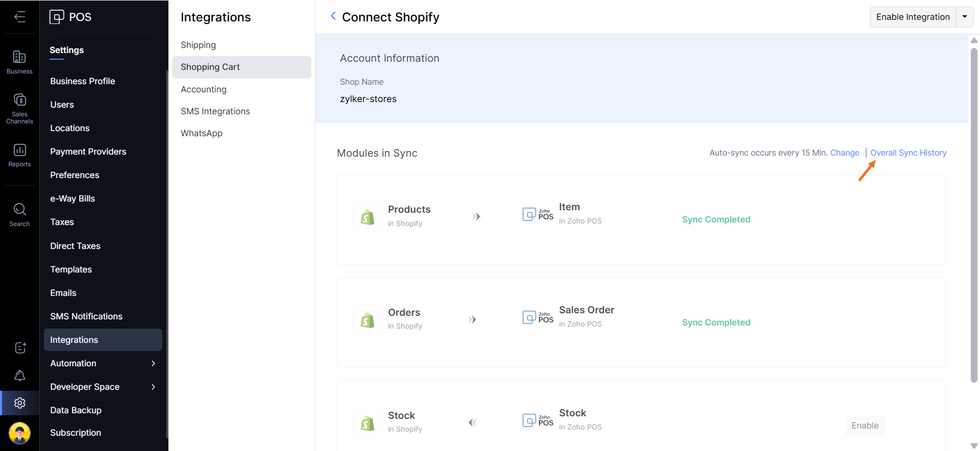The height and width of the screenshot is (451, 980).
Task: Open the Business module icon
Action: tap(19, 62)
